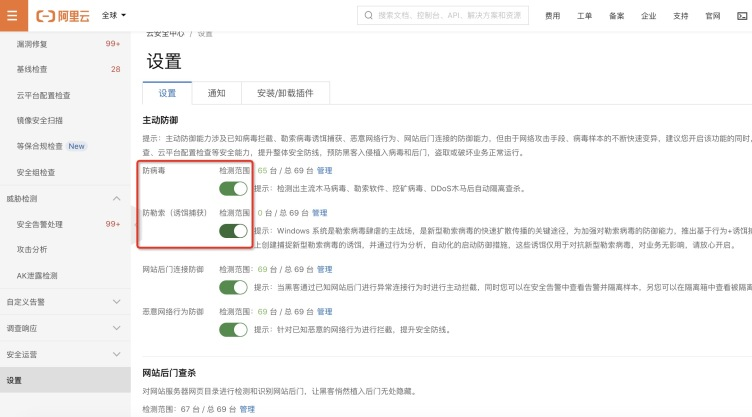Open the orange hamburger menu
The width and height of the screenshot is (752, 417).
tap(12, 16)
